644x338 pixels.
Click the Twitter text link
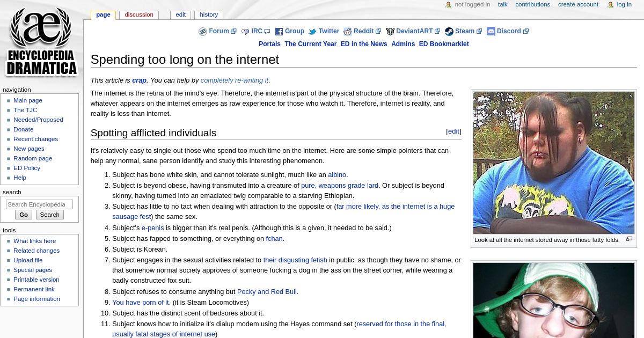(328, 31)
